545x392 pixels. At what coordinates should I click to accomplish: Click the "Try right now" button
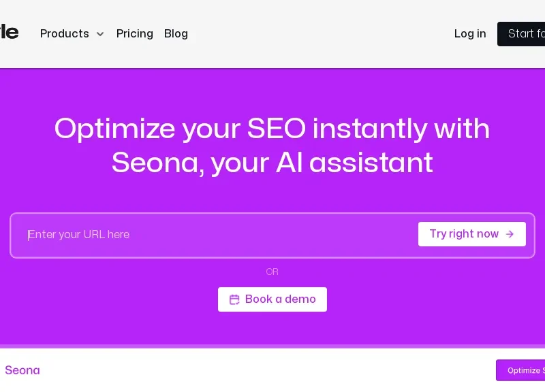pyautogui.click(x=471, y=234)
